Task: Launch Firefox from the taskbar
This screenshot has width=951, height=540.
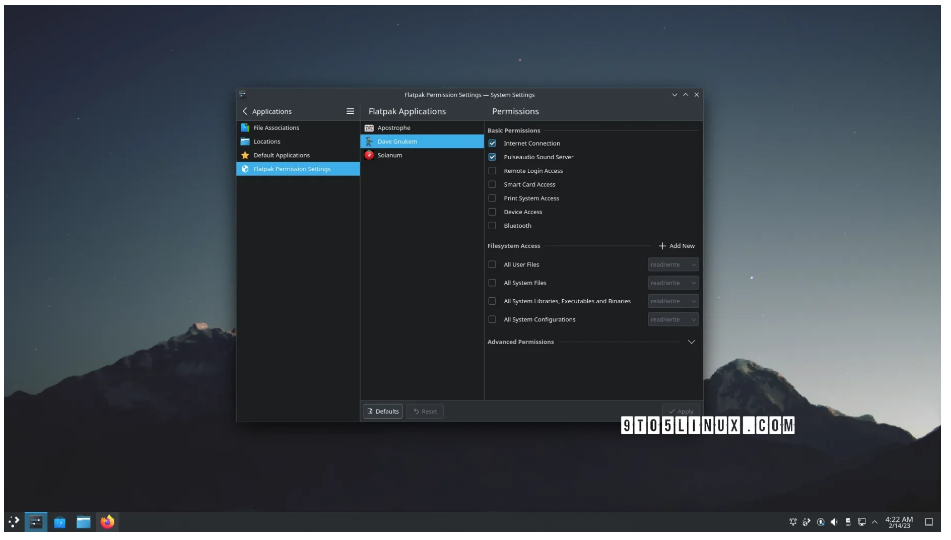Action: [107, 522]
